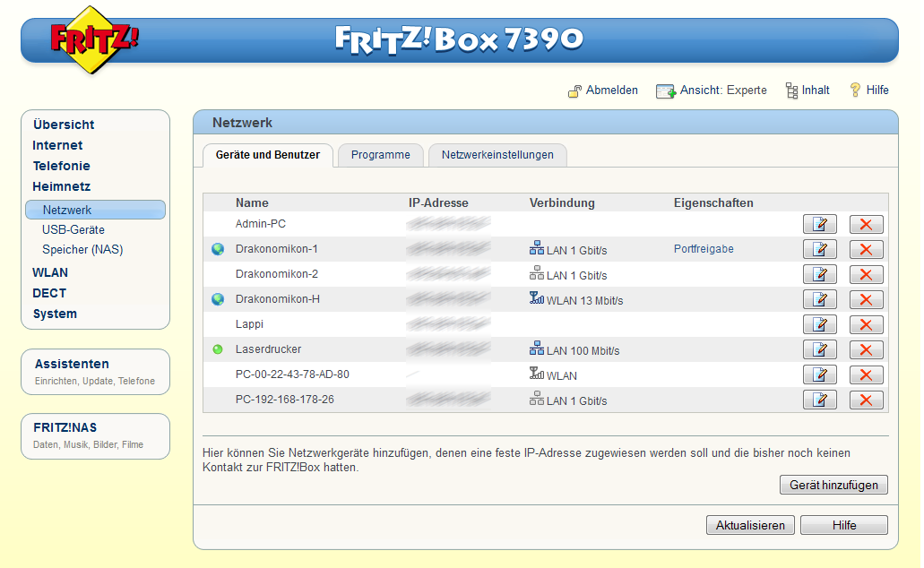924x568 pixels.
Task: Click the globe icon beside Drakonomikon-1
Action: (x=218, y=249)
